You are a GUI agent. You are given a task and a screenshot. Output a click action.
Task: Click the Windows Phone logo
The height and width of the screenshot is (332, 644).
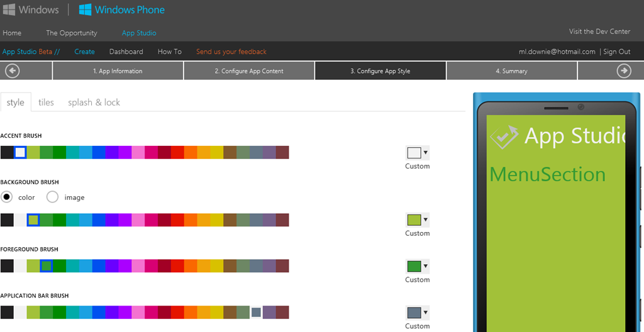click(121, 9)
